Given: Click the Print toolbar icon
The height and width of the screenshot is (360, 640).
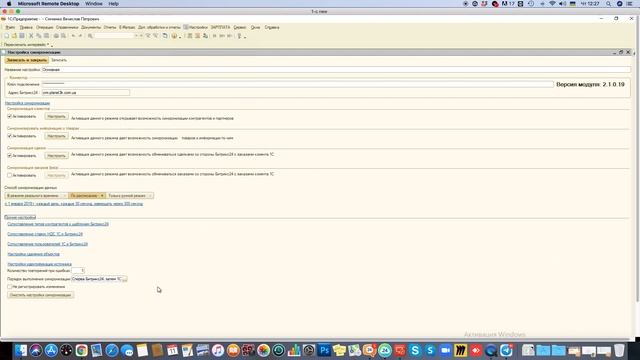Looking at the screenshot, I should [56, 36].
